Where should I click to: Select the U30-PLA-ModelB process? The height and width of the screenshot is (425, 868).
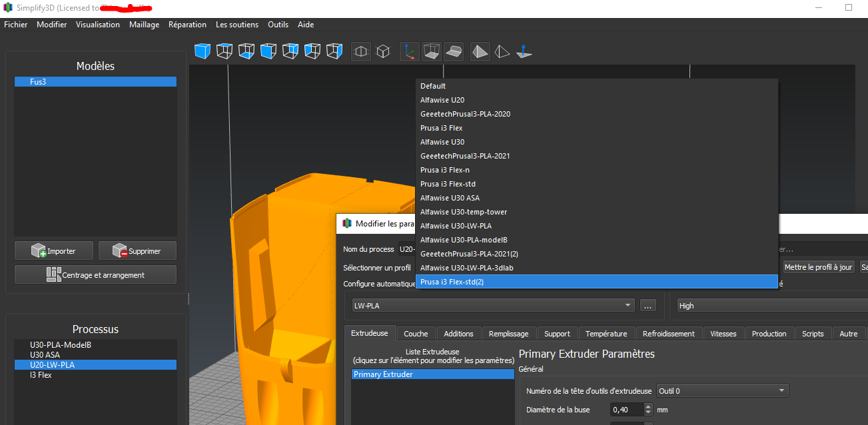click(95, 345)
